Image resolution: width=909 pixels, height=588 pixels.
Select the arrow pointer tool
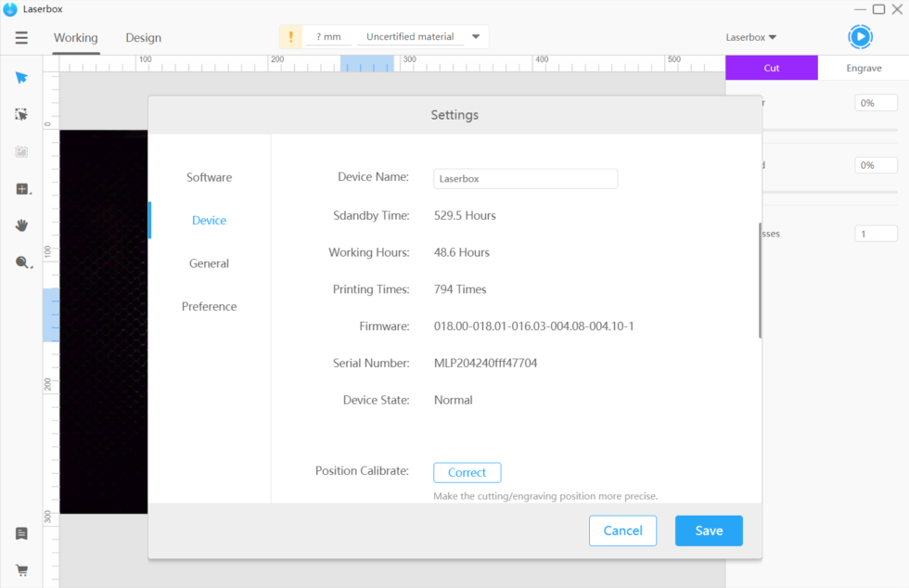click(x=21, y=78)
